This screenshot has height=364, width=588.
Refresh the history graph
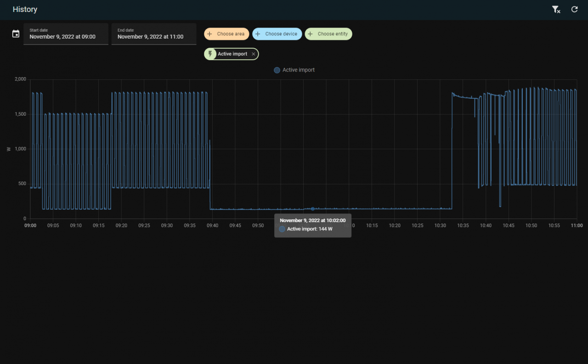[x=574, y=10]
